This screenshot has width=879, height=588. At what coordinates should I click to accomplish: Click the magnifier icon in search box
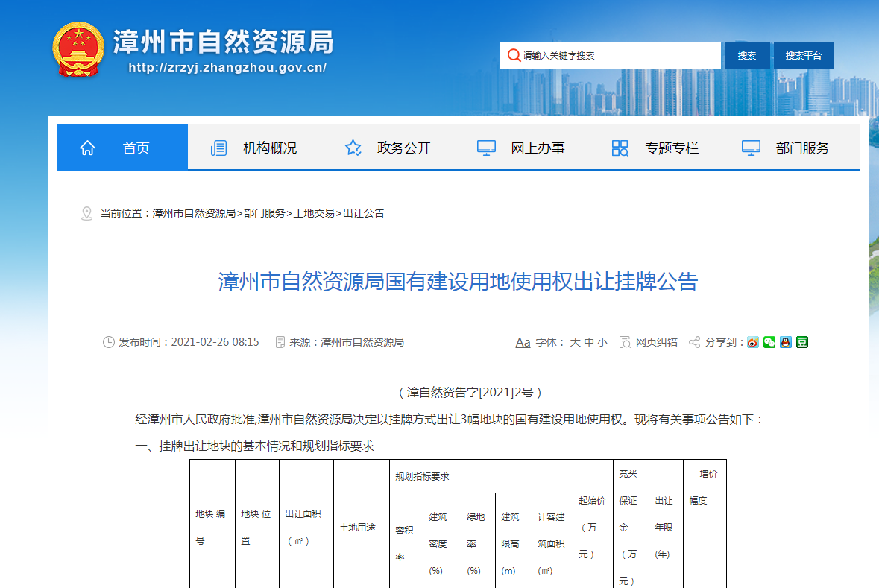click(x=513, y=55)
